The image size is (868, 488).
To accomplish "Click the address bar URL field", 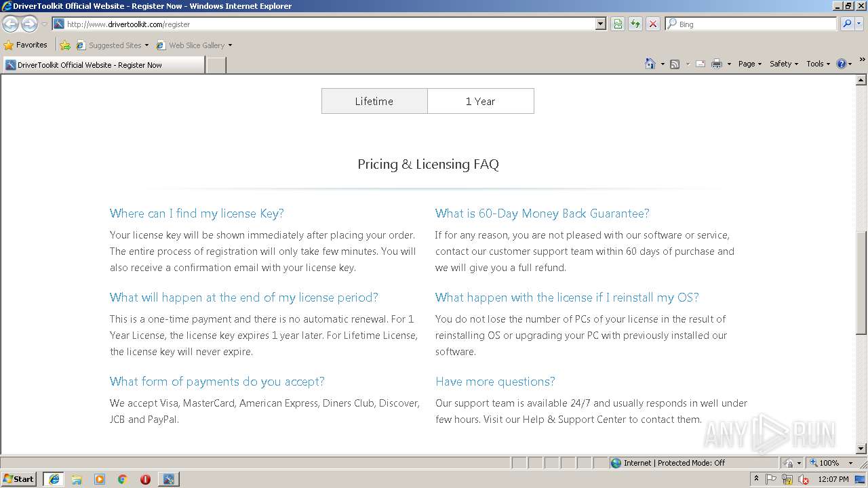I will [330, 24].
